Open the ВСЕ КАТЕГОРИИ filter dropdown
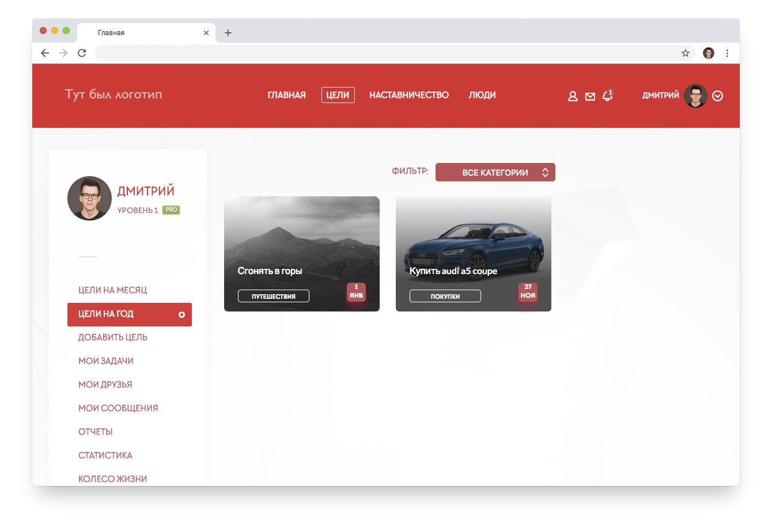 pos(495,172)
